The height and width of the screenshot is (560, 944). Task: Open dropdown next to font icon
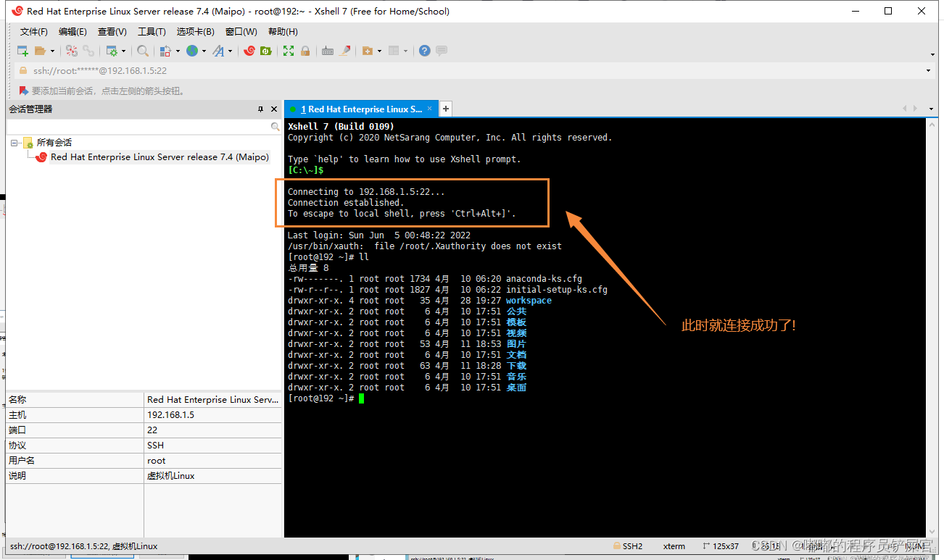point(230,51)
